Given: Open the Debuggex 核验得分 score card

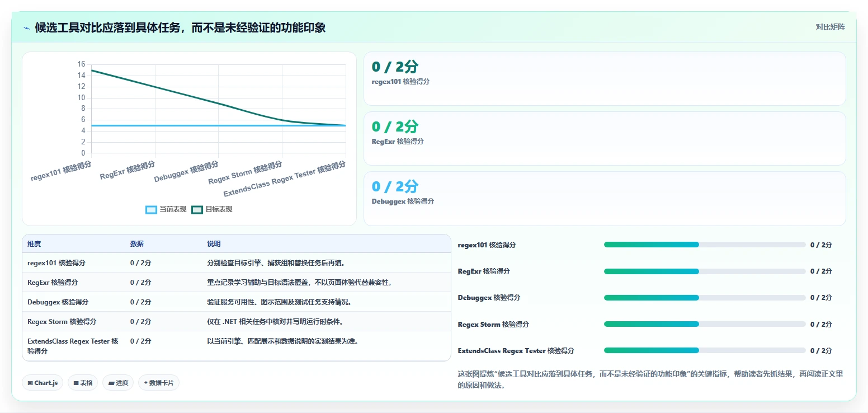Looking at the screenshot, I should pyautogui.click(x=605, y=199).
